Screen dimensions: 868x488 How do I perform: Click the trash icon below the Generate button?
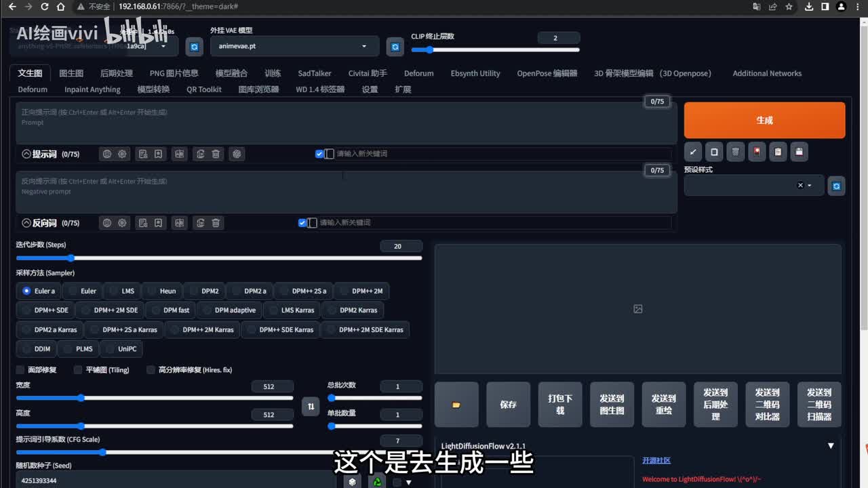tap(735, 152)
